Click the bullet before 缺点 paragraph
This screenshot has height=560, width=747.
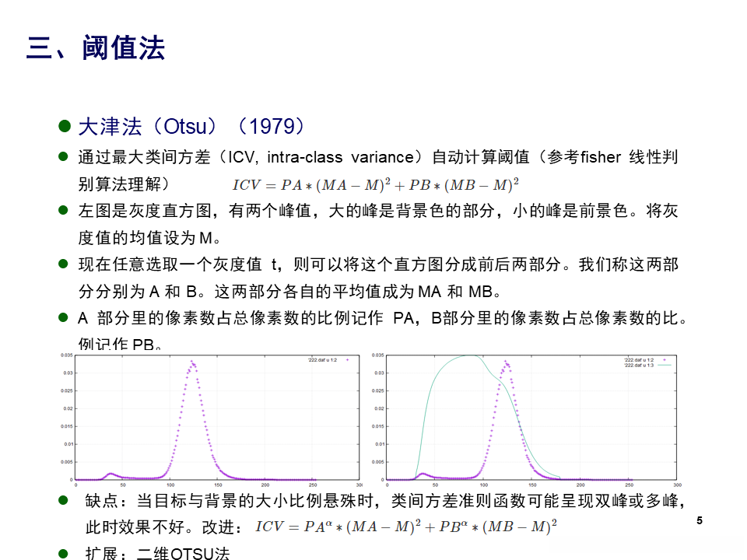[x=63, y=500]
